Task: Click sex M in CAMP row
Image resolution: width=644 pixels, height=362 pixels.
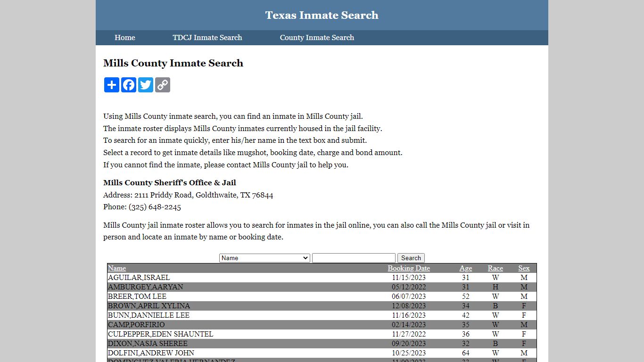Action: tap(524, 325)
